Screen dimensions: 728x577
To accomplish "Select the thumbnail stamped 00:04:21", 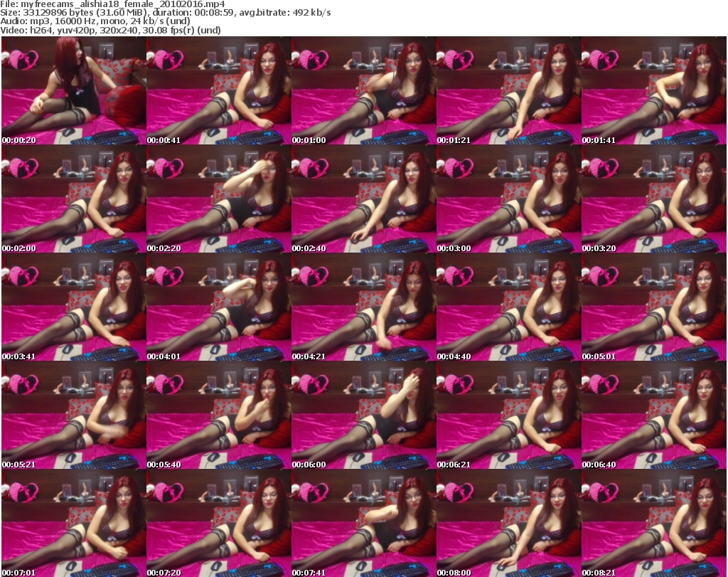I will point(363,307).
